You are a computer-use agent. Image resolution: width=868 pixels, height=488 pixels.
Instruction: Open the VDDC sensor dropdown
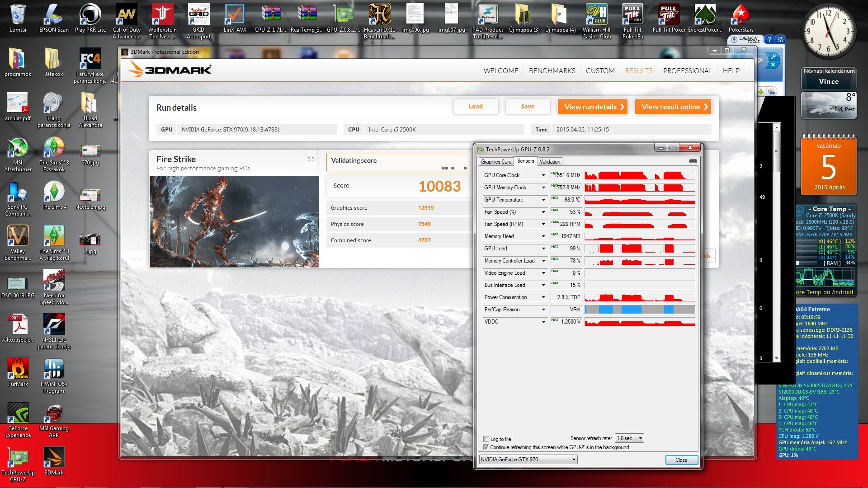point(543,322)
